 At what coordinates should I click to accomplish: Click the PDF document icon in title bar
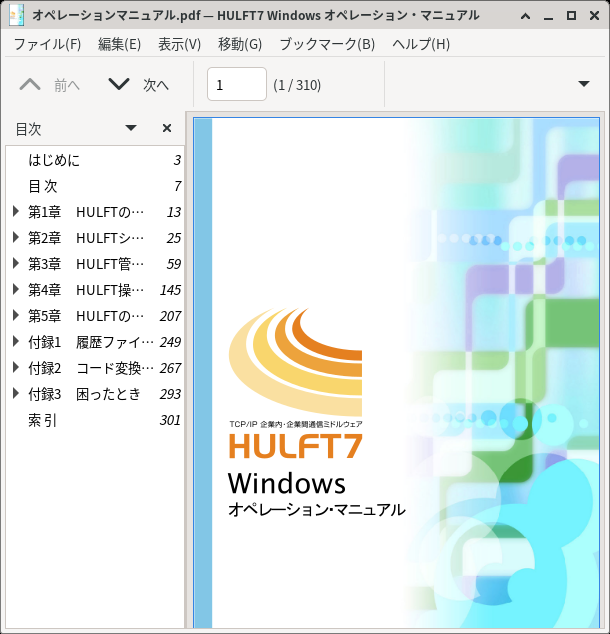(x=17, y=15)
